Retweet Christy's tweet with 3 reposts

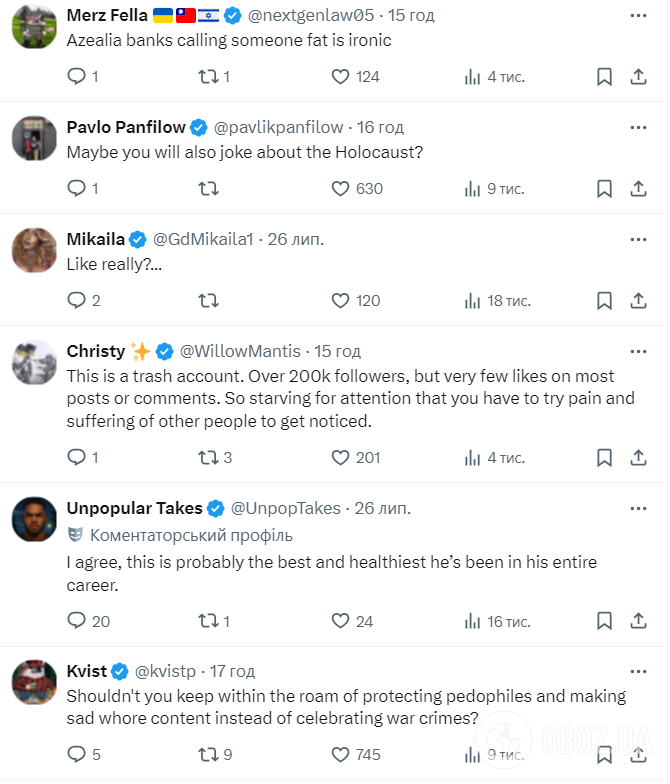[x=209, y=458]
